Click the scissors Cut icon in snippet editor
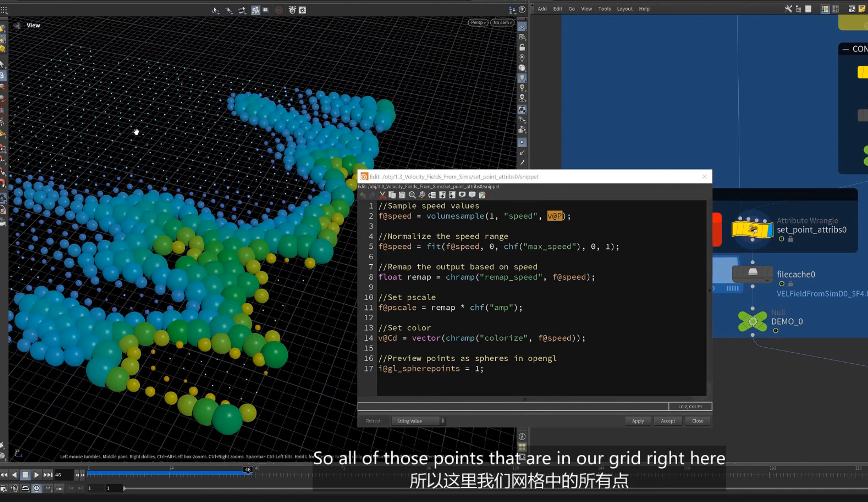The width and height of the screenshot is (868, 502). (382, 195)
